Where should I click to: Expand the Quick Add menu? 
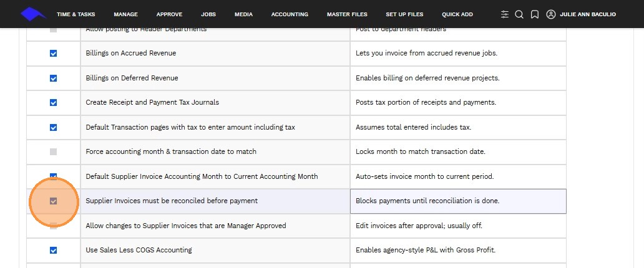point(457,14)
